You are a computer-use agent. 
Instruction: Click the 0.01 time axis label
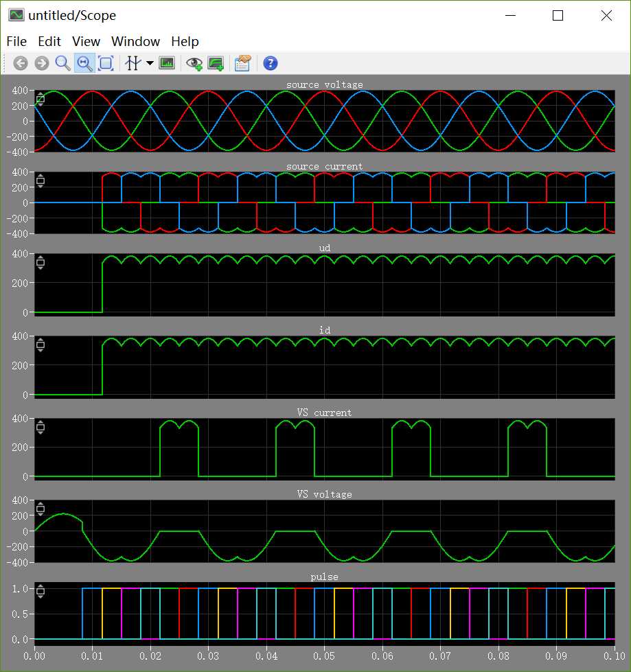92,656
